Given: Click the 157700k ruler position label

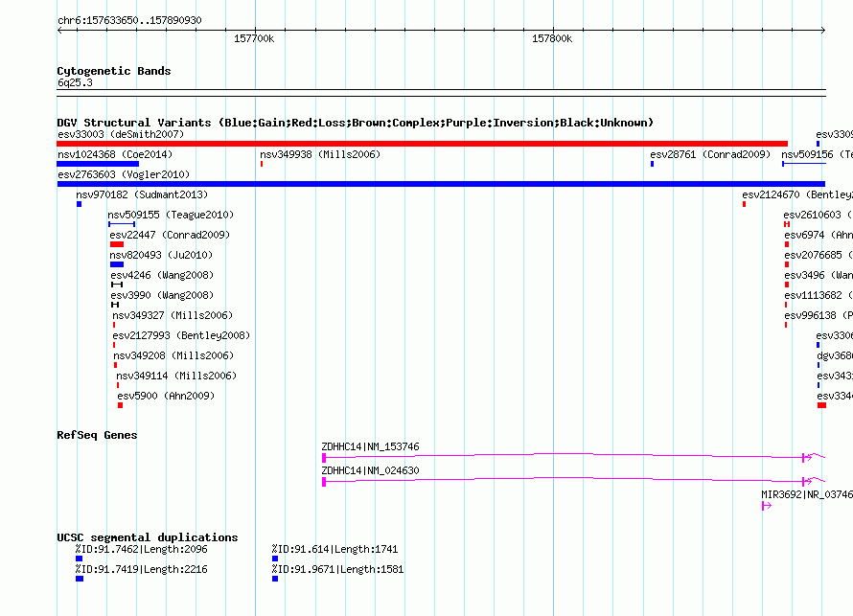Looking at the screenshot, I should (254, 38).
